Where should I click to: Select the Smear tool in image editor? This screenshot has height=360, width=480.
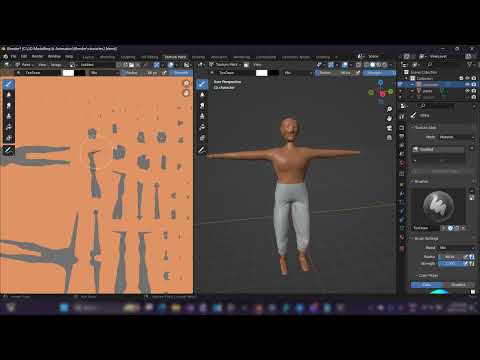(x=9, y=106)
